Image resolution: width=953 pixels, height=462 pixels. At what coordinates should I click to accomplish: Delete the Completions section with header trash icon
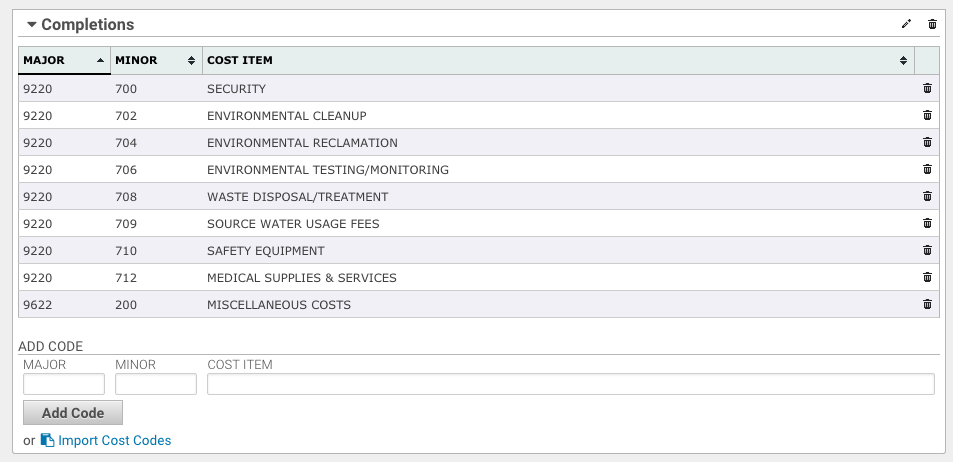932,24
